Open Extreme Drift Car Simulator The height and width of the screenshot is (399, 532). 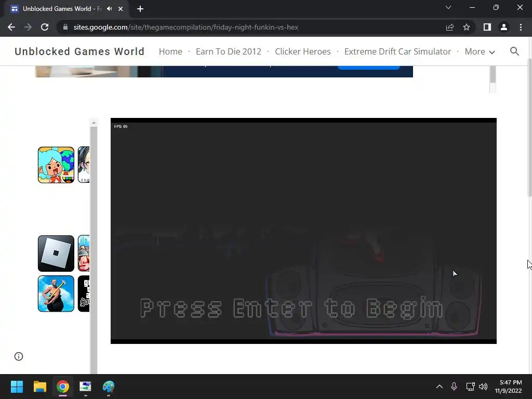[x=397, y=51]
